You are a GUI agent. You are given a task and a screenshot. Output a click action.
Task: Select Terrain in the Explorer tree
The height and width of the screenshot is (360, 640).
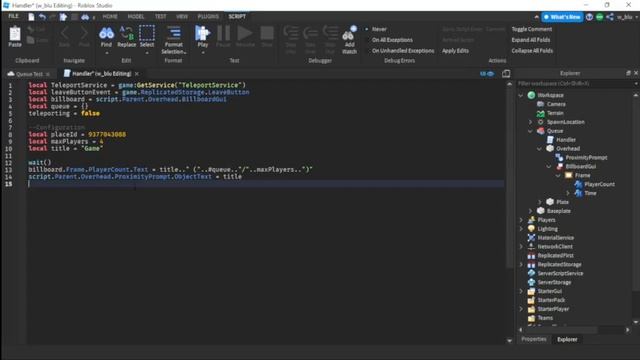click(555, 113)
